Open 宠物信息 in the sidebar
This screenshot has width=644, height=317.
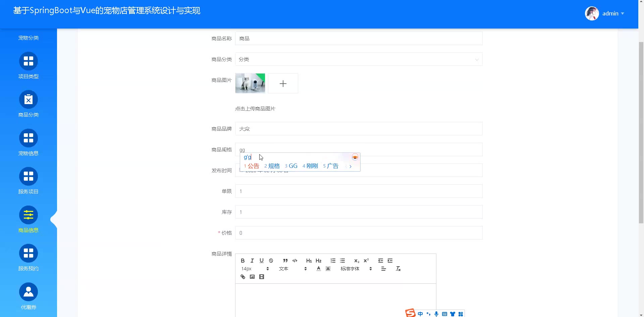click(29, 143)
